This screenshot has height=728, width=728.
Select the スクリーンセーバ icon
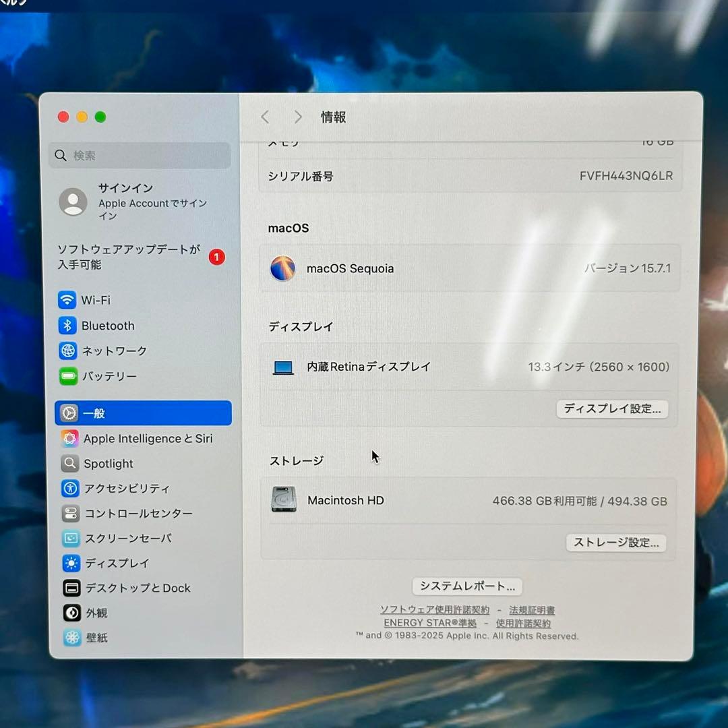70,538
